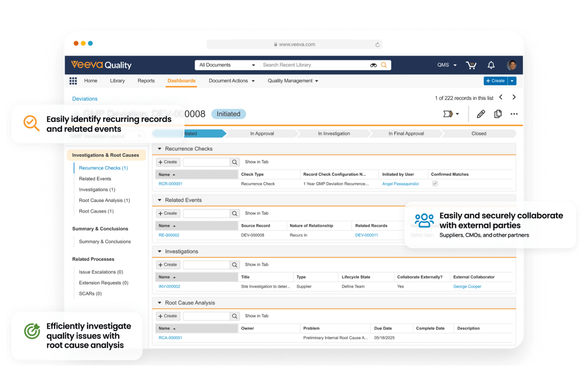The height and width of the screenshot is (392, 588).
Task: Collapse the Related Events section
Action: click(x=159, y=200)
